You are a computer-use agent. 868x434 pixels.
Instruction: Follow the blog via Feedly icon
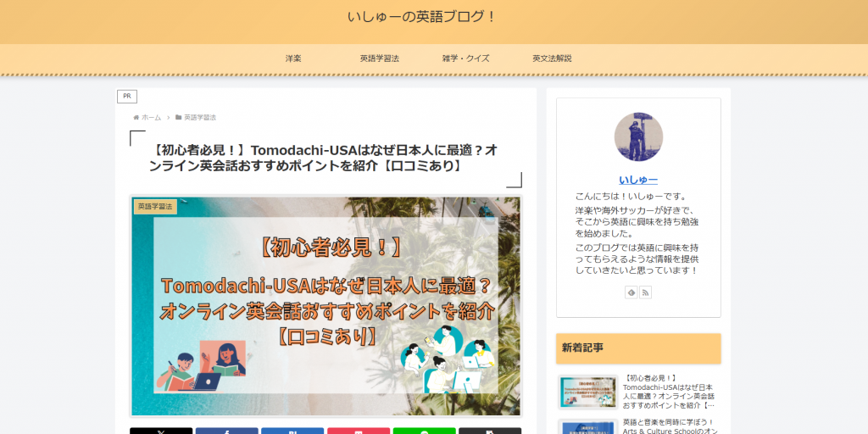[631, 292]
